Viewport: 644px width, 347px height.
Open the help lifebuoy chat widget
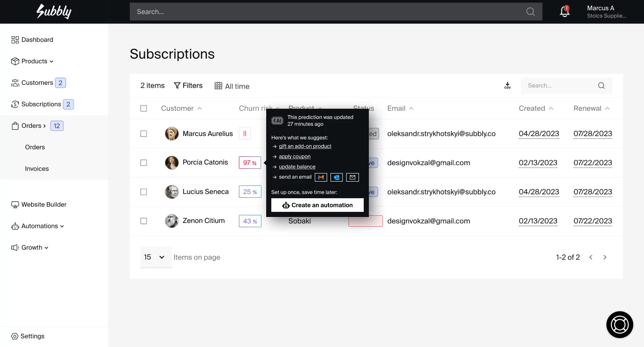[619, 324]
